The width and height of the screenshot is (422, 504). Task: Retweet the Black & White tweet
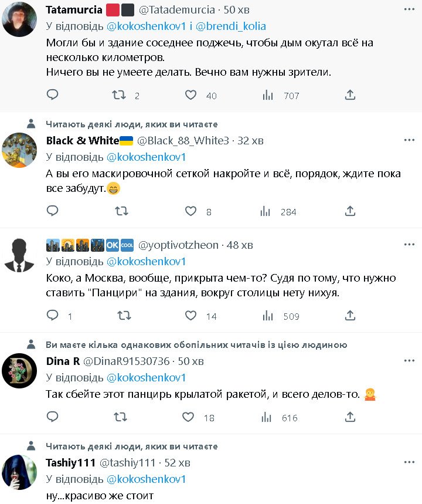coord(120,211)
